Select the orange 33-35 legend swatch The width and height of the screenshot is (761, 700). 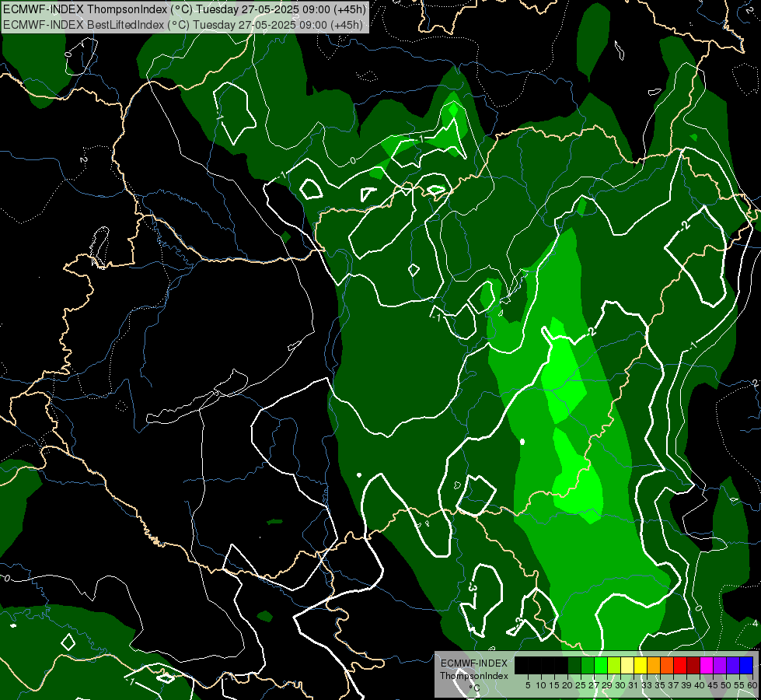click(654, 666)
